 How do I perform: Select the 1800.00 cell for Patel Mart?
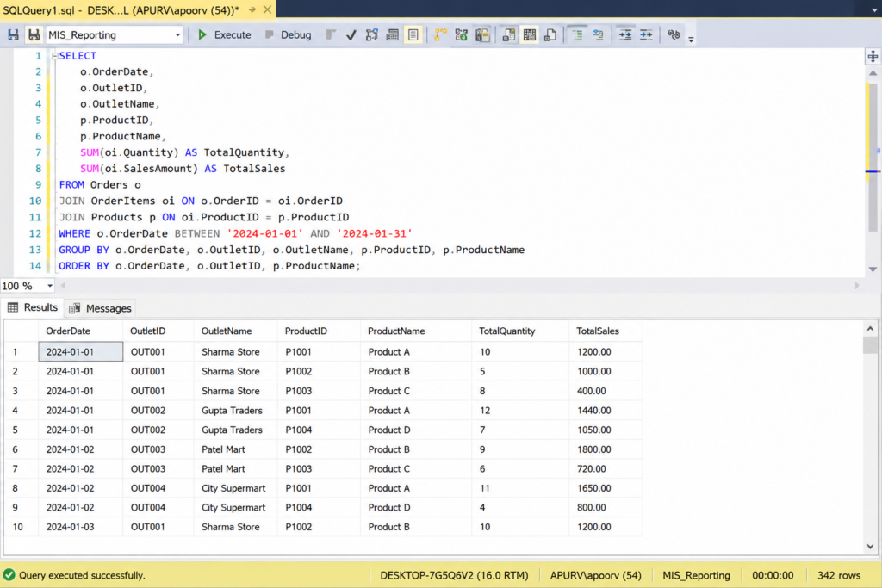[x=606, y=449]
